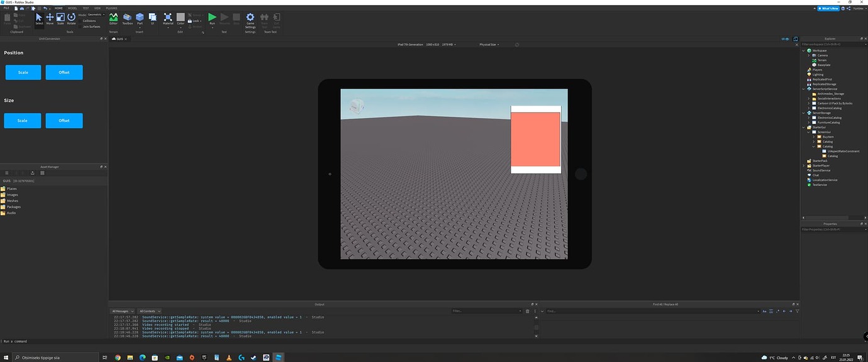The width and height of the screenshot is (868, 362).
Task: Select Lighting in the Explorer
Action: coord(815,75)
